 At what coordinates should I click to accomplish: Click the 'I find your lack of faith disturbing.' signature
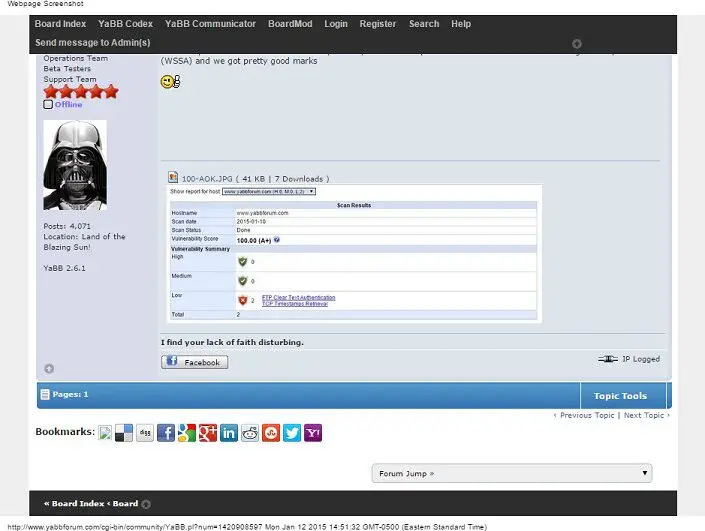click(x=232, y=342)
